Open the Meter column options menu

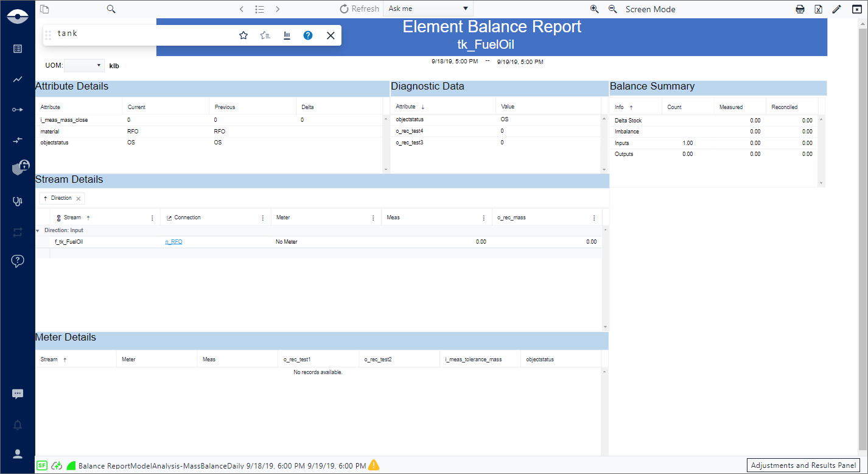pyautogui.click(x=373, y=218)
